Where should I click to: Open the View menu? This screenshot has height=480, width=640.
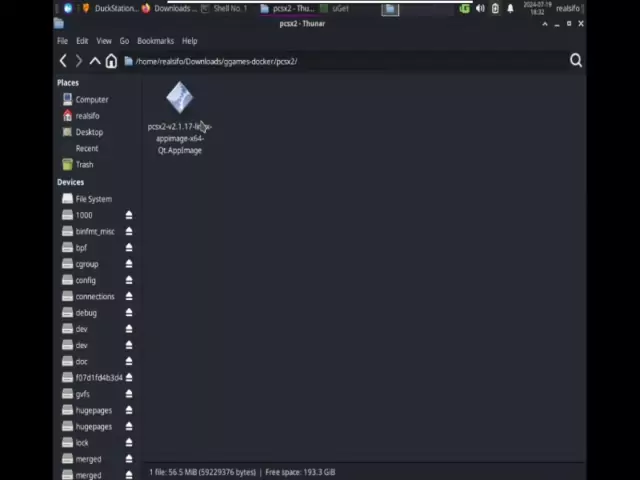point(104,41)
